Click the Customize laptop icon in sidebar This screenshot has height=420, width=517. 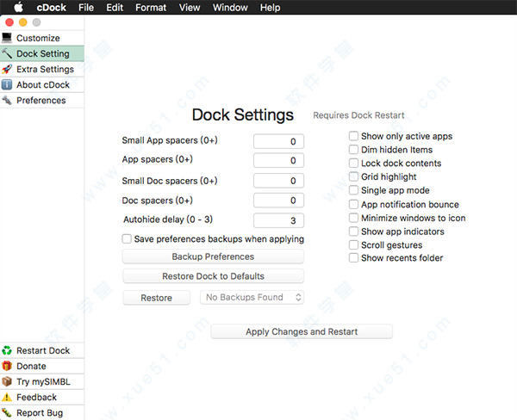coord(7,38)
